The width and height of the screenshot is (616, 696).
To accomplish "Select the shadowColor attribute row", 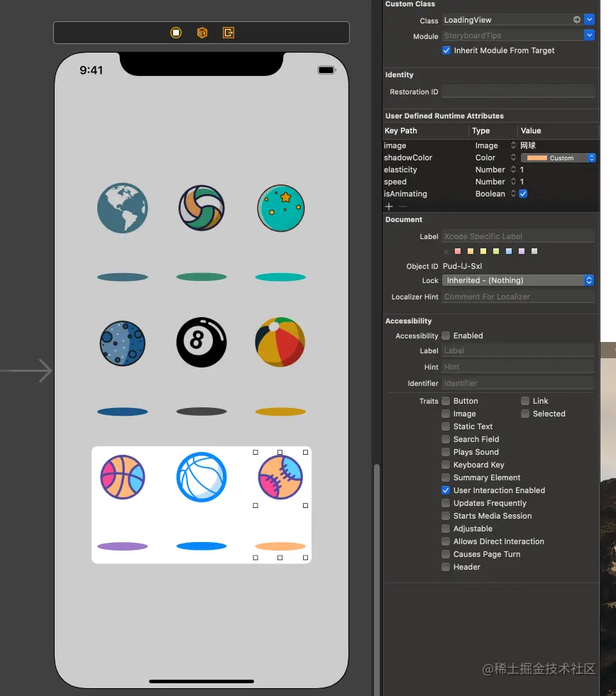I will tap(490, 158).
